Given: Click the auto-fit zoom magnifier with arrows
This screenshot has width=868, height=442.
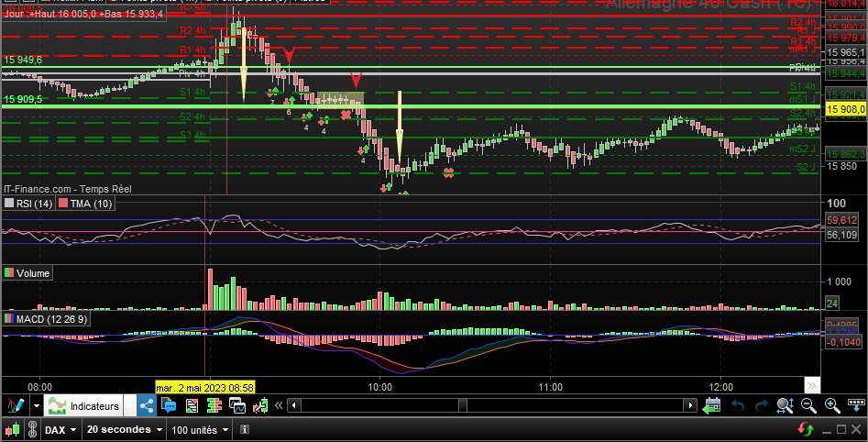Looking at the screenshot, I should (x=785, y=406).
